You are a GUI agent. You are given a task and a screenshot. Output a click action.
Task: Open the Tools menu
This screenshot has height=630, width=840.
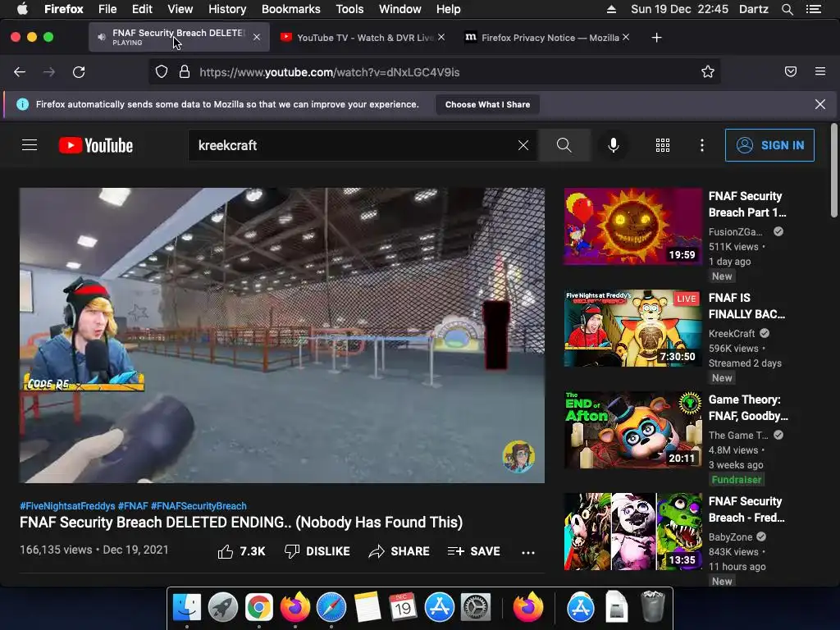349,9
